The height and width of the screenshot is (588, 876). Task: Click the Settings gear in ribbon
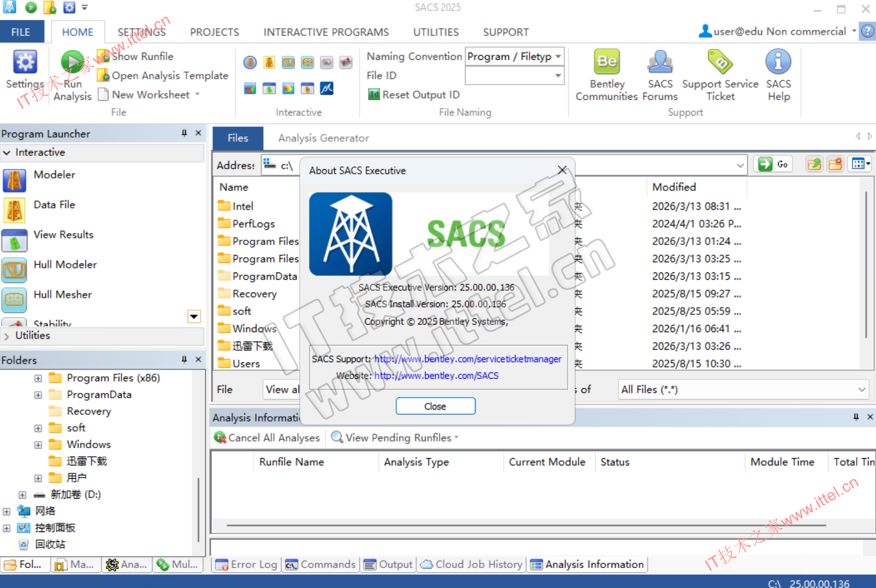point(25,63)
